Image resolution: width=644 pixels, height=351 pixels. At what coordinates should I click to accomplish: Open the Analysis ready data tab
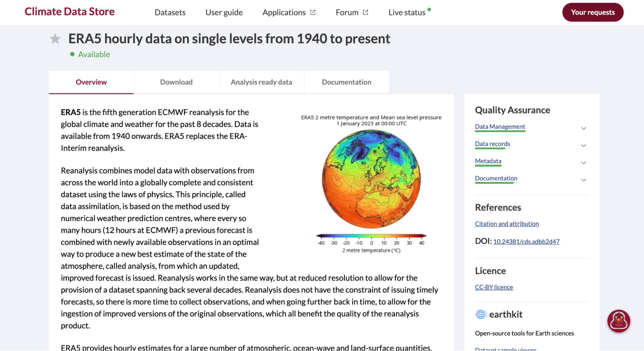[x=261, y=82]
